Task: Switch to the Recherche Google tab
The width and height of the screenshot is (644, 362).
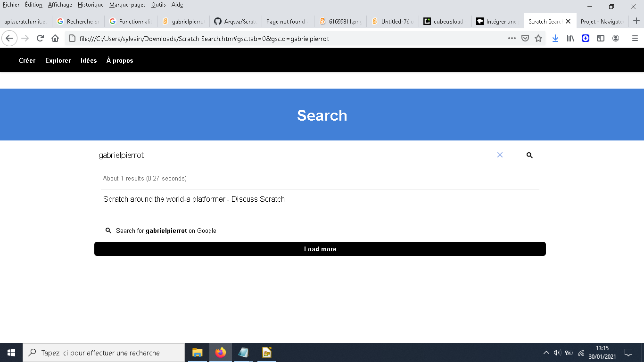Action: pyautogui.click(x=78, y=21)
